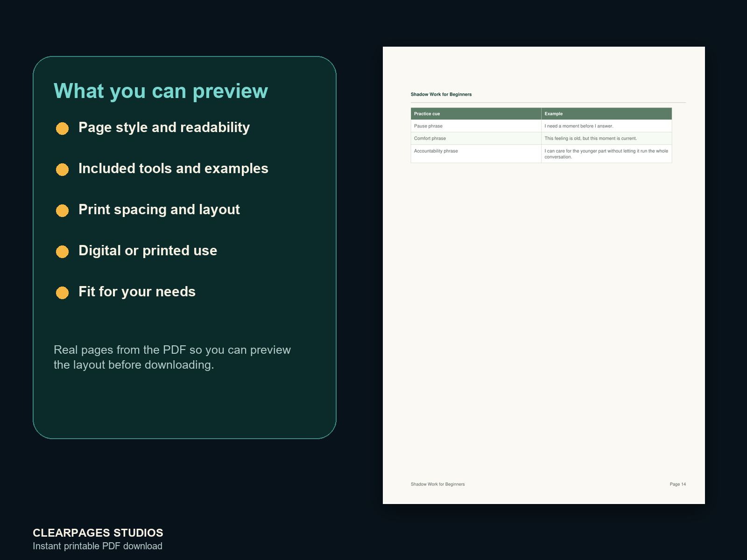Click the 'I can care for the younger part' cell
Viewport: 747px width, 560px height.
coord(606,154)
